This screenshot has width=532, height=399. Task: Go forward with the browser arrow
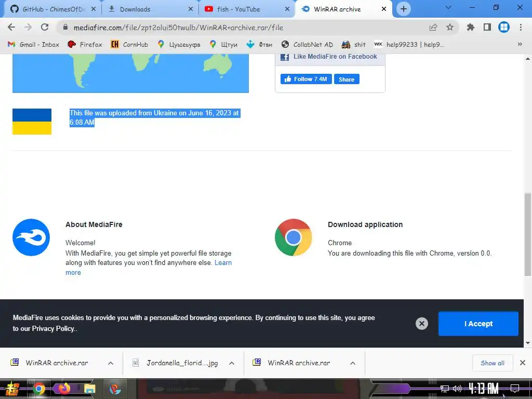28,27
